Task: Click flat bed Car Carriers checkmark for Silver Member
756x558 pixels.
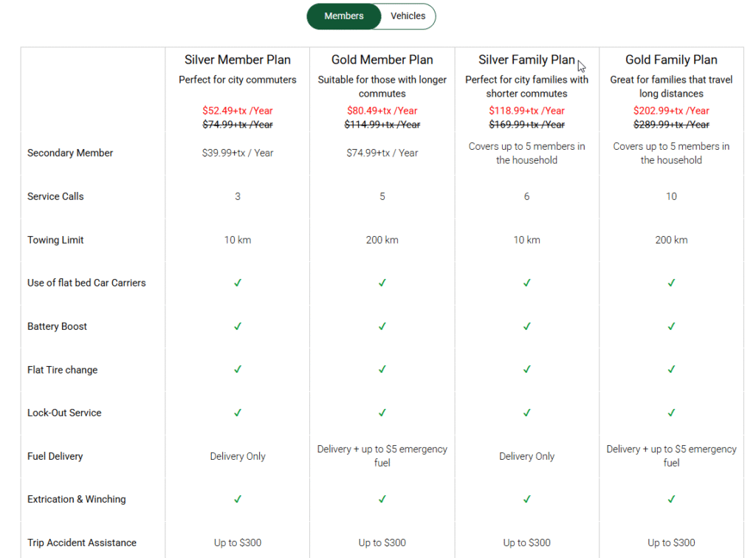Action: [x=238, y=283]
